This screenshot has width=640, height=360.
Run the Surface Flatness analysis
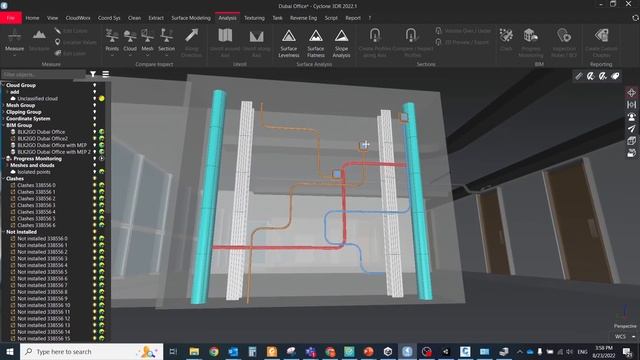point(316,42)
